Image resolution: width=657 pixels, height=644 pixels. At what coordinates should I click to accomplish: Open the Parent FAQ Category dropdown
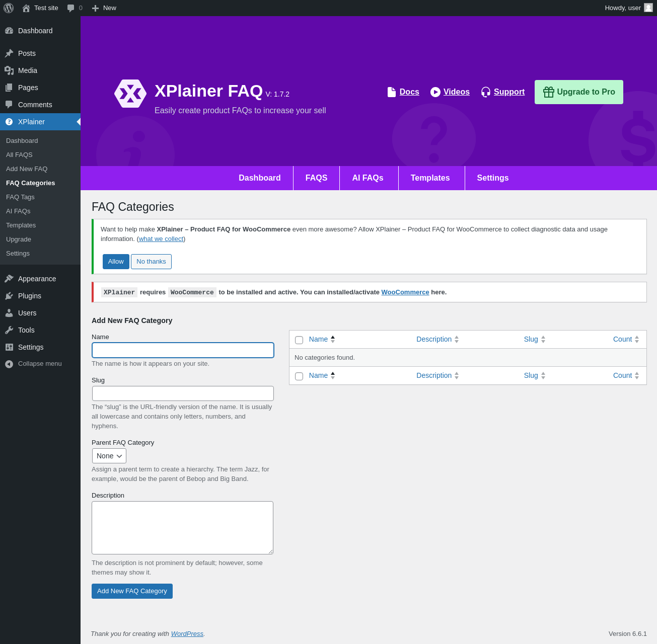pyautogui.click(x=109, y=456)
